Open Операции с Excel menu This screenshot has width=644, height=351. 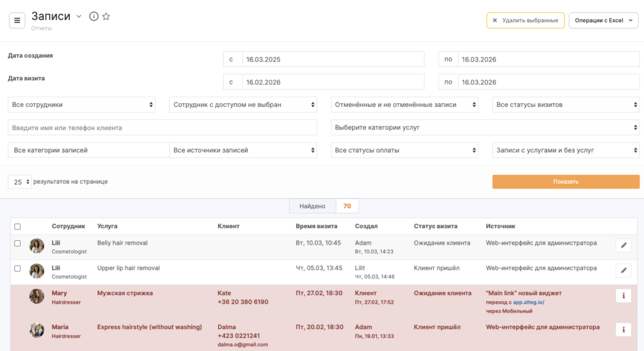pos(603,20)
